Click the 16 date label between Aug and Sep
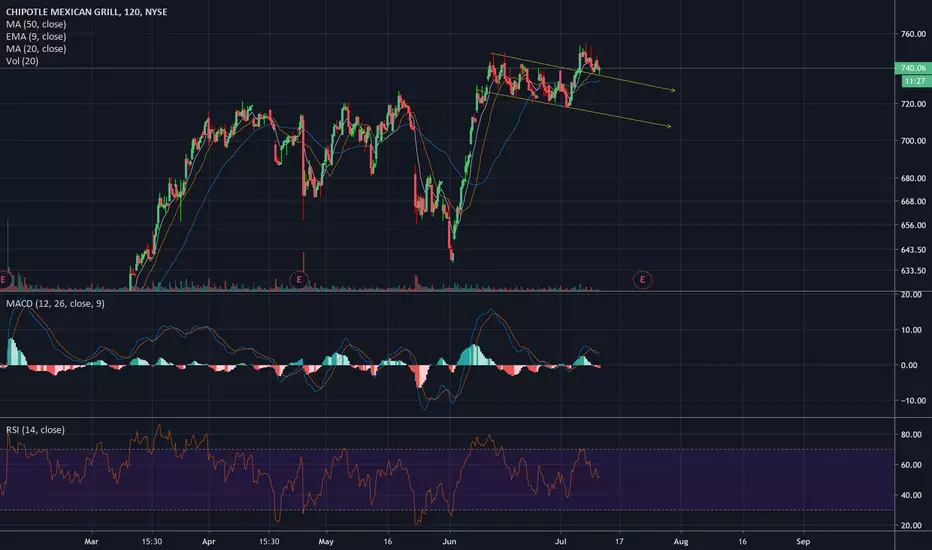This screenshot has height=550, width=932. (x=742, y=542)
